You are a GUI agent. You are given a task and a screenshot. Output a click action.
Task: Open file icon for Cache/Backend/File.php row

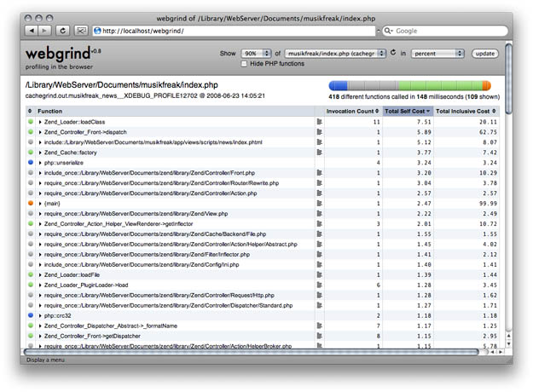(x=320, y=233)
